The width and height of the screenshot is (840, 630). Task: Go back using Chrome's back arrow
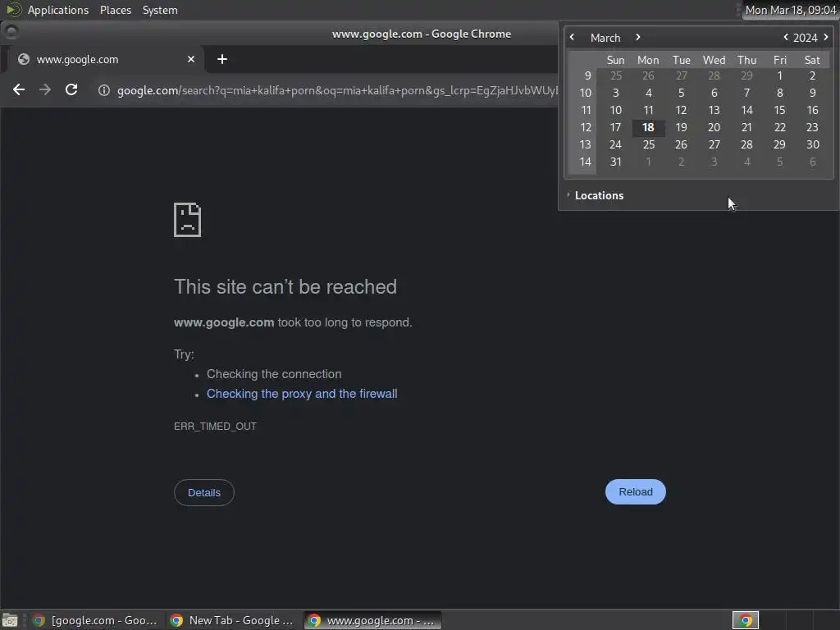coord(19,89)
